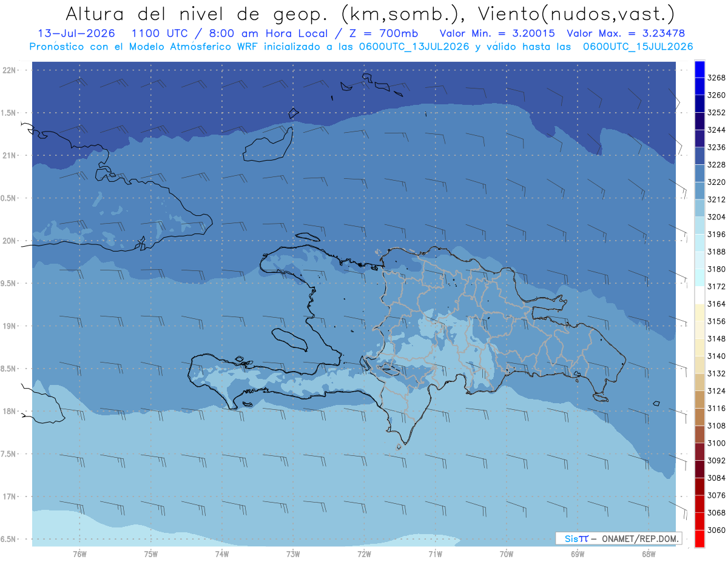
Task: Select the '3236' color bar value
Action: 716,147
